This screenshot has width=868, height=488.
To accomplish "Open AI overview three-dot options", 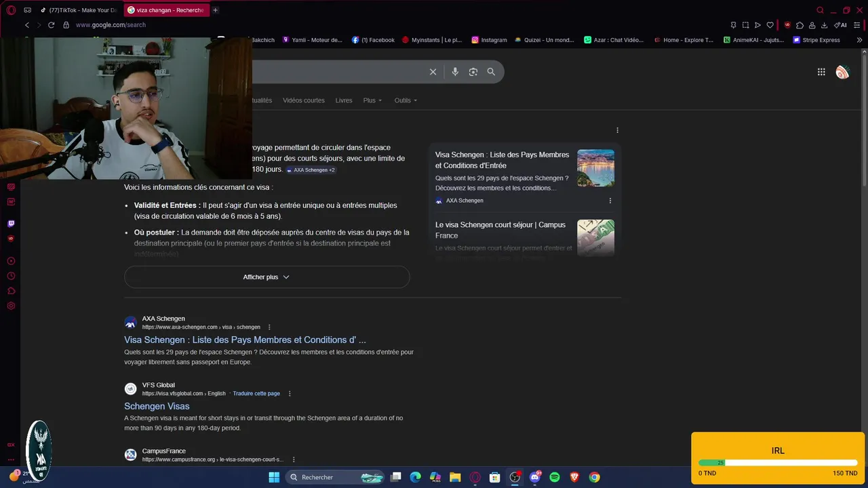I will (617, 130).
